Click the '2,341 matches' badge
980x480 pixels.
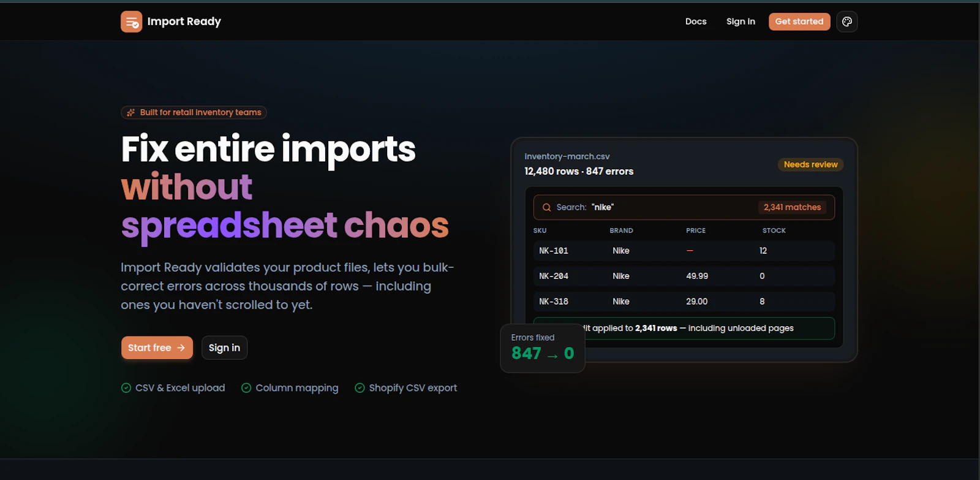point(792,208)
